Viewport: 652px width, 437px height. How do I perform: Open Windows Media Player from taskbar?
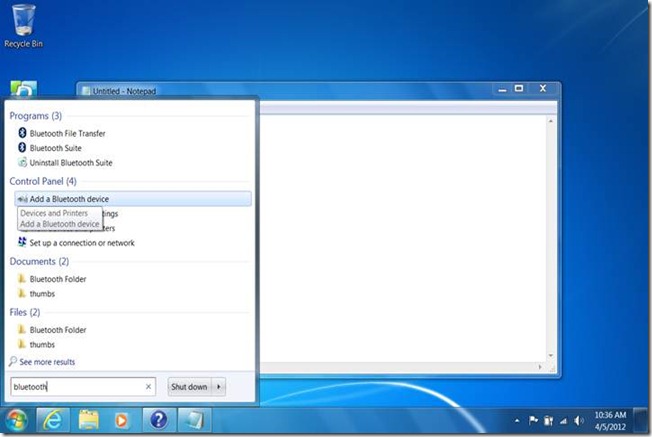122,420
